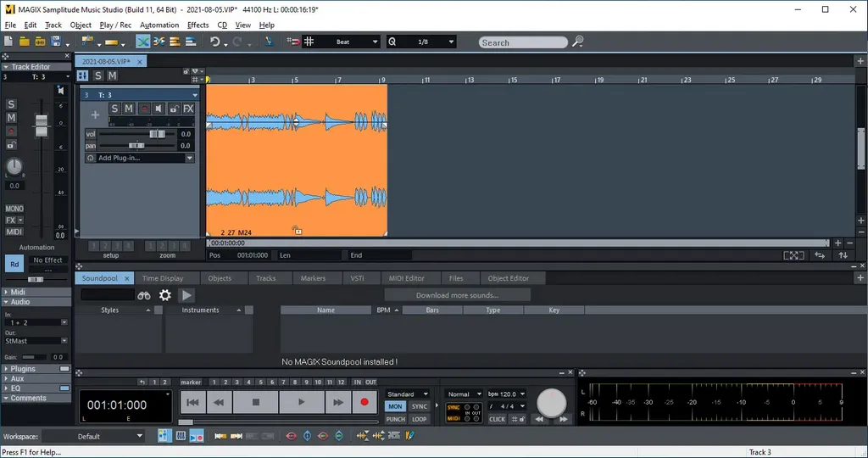This screenshot has height=458, width=868.
Task: Open the Play / Rec menu
Action: coord(115,25)
